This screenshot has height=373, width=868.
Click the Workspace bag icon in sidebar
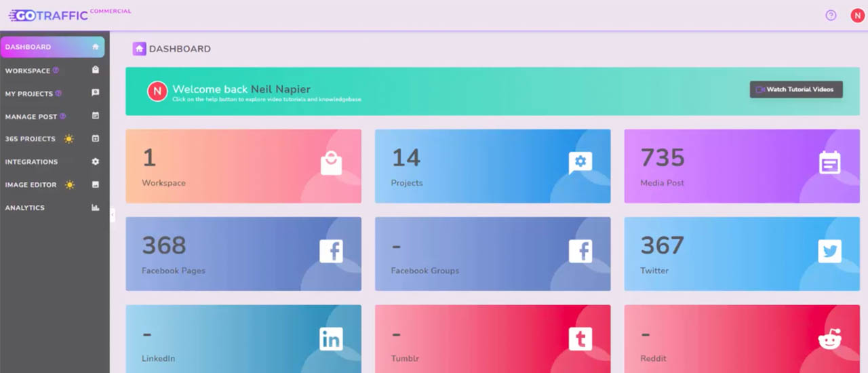pyautogui.click(x=96, y=70)
